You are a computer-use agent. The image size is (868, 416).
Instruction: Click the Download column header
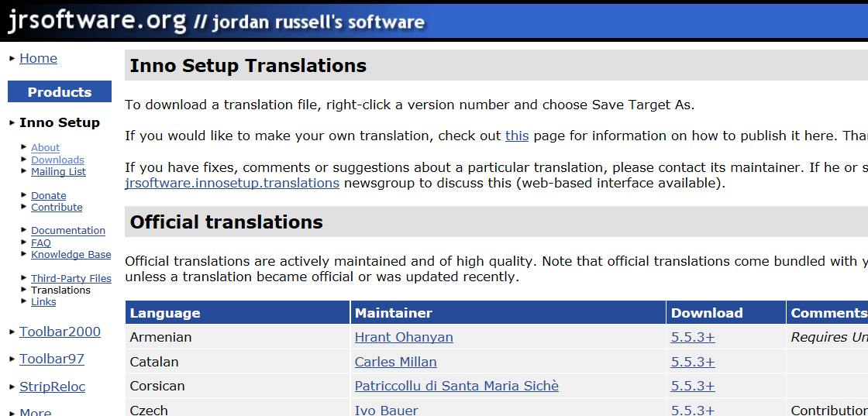point(726,312)
